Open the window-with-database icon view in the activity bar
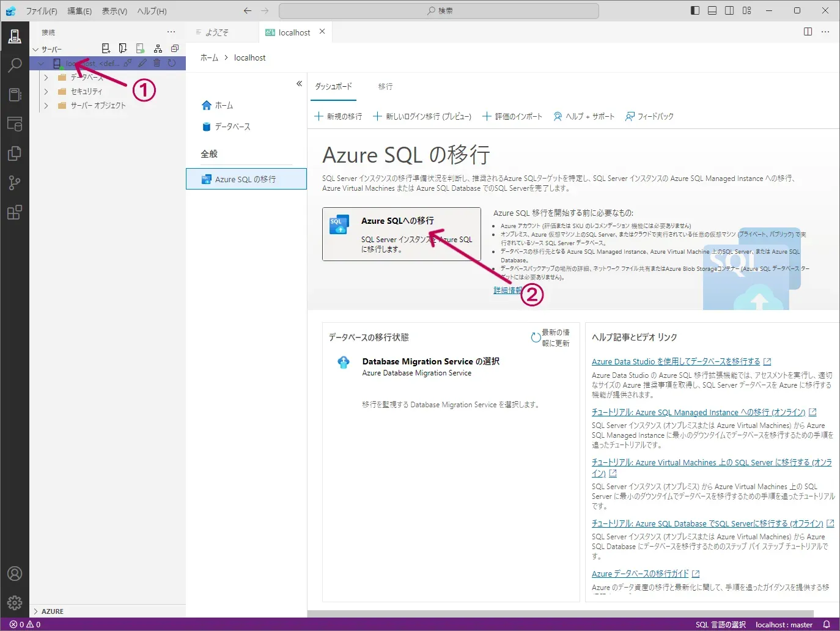 (15, 124)
